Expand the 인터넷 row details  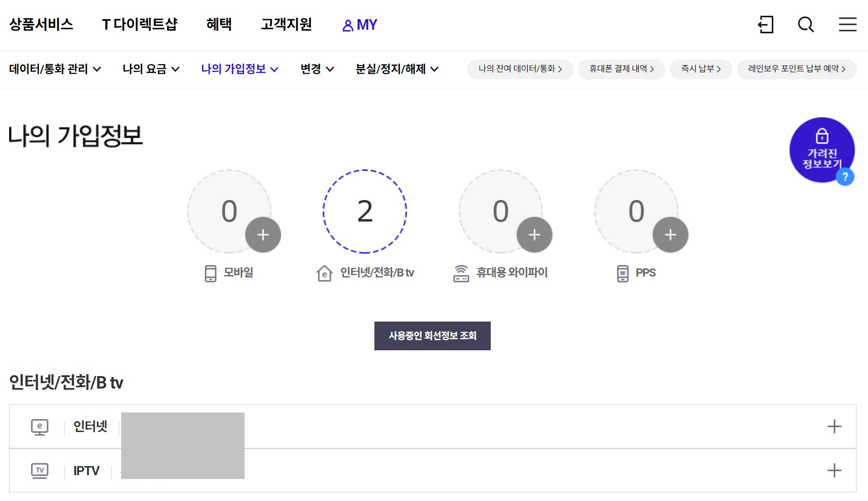(x=834, y=426)
